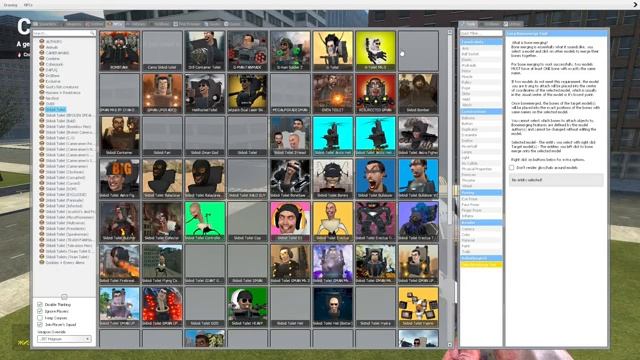This screenshot has width=640, height=360.
Task: Click the Skibidi Toilet 3 Head icon
Action: (290, 136)
